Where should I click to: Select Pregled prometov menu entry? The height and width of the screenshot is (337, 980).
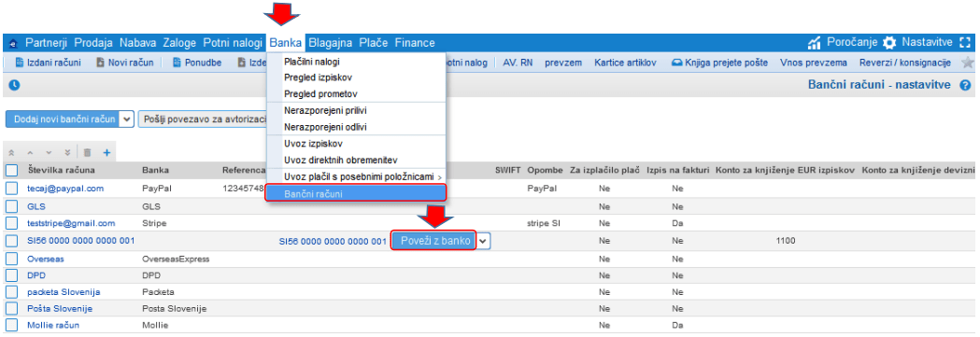click(320, 94)
